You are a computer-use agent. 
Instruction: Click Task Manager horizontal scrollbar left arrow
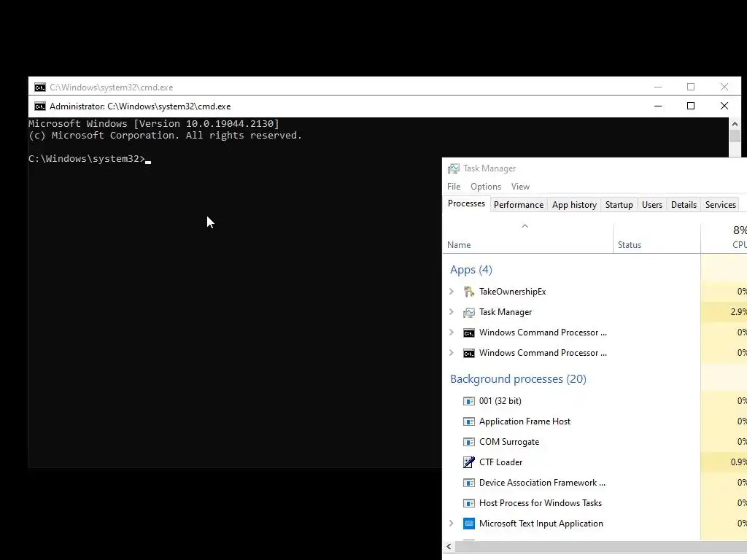click(x=449, y=546)
